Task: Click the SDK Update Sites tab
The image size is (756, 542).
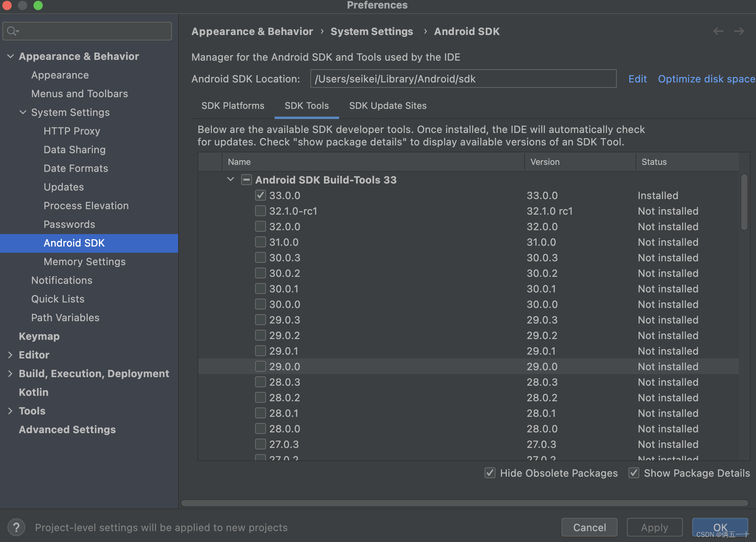Action: (x=387, y=106)
